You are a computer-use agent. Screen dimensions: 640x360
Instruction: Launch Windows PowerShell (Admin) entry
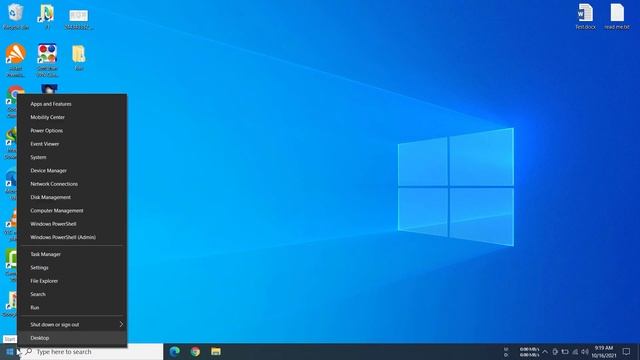pyautogui.click(x=72, y=237)
